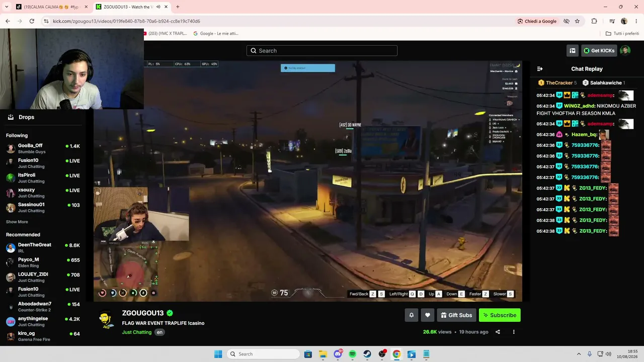Image resolution: width=644 pixels, height=362 pixels.
Task: Open Steam from the taskbar
Action: pos(367,354)
